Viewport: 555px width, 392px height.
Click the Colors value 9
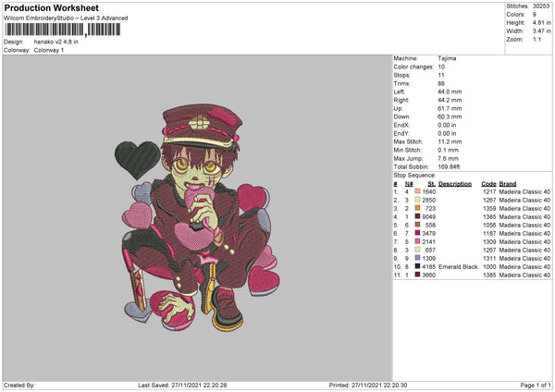click(535, 15)
